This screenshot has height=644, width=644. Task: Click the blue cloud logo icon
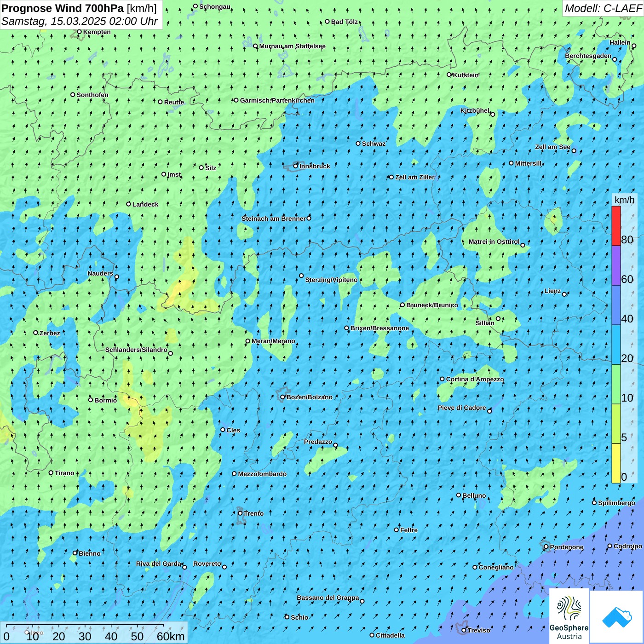click(x=617, y=617)
